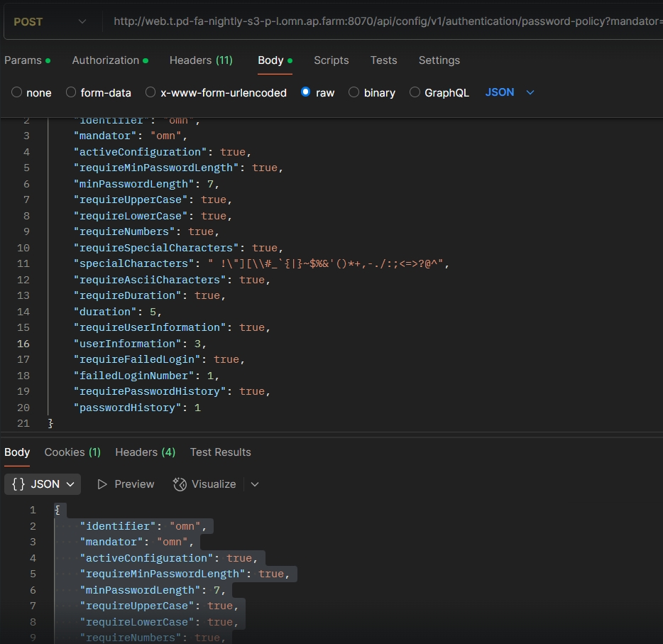This screenshot has width=663, height=644.
Task: Open the Headers (11) request tab
Action: (x=201, y=60)
